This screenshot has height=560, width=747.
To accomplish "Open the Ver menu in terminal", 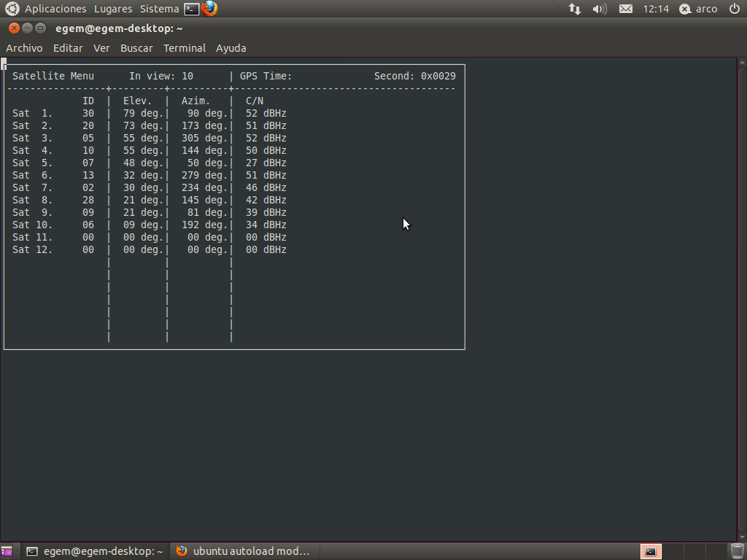I will pos(101,48).
